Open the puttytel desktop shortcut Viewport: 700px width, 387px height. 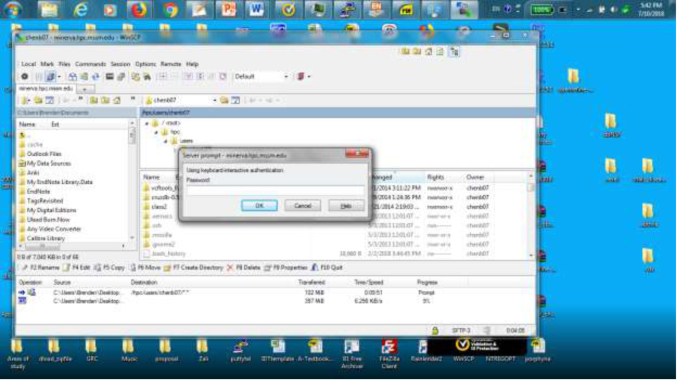pyautogui.click(x=240, y=350)
